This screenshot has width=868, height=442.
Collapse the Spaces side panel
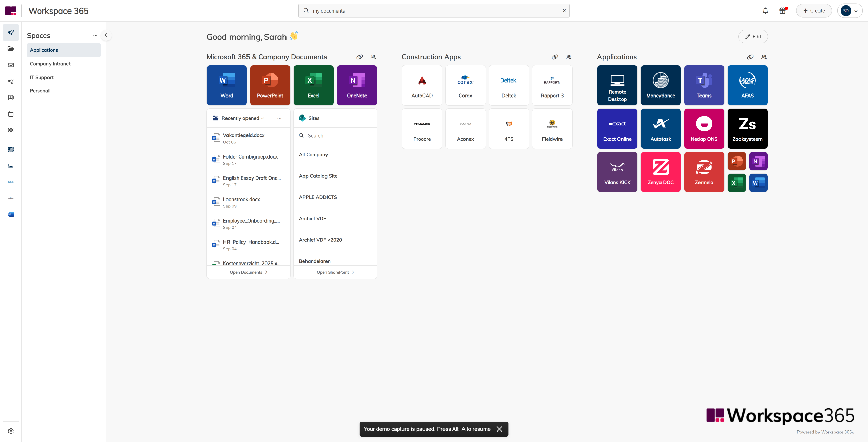pos(106,35)
